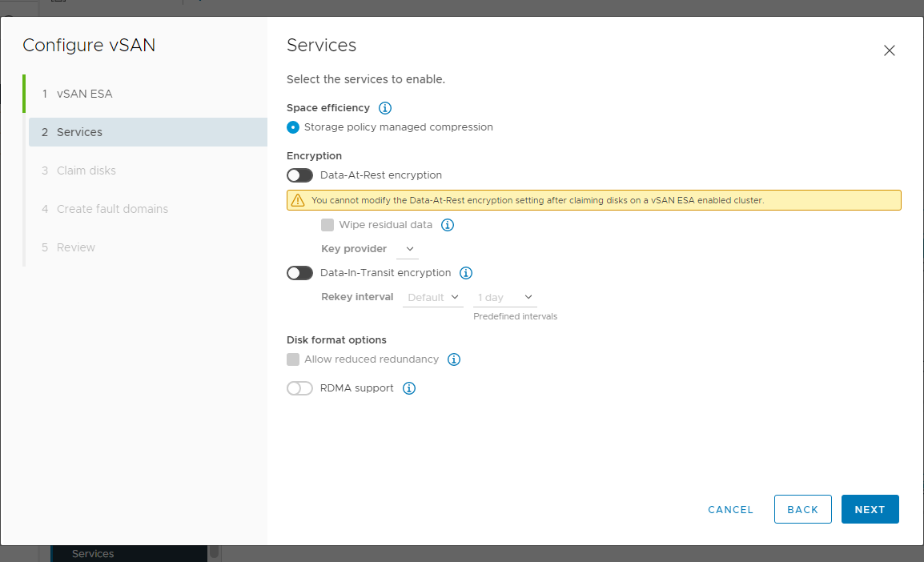The height and width of the screenshot is (562, 924).
Task: Open the Wipe residual data info tooltip
Action: (448, 225)
